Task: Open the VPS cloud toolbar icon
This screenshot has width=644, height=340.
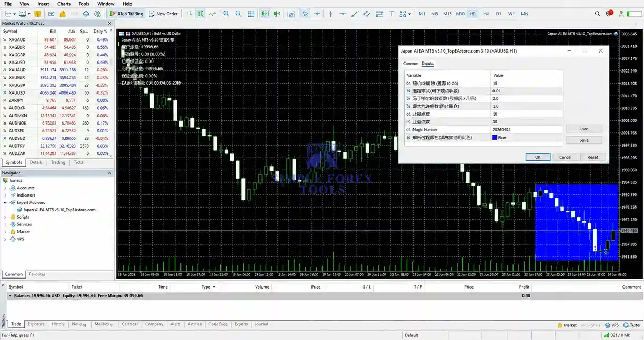Action: click(x=86, y=14)
